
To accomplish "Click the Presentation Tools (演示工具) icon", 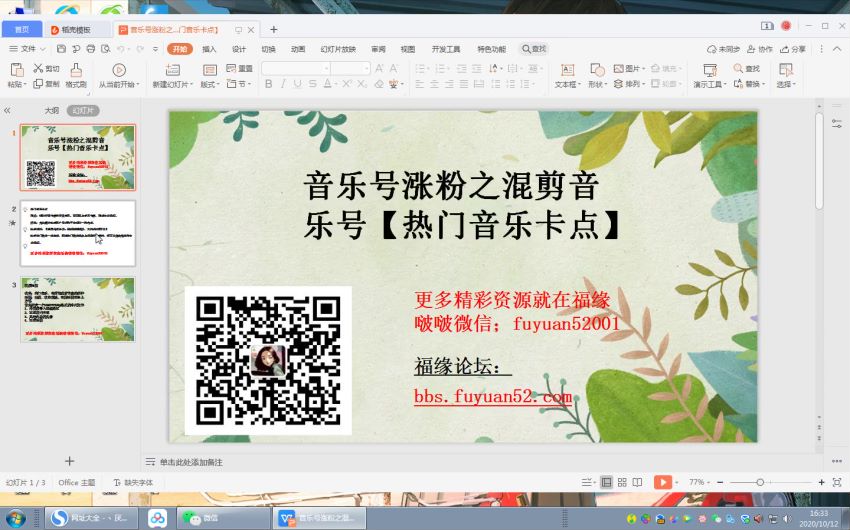I will 710,70.
